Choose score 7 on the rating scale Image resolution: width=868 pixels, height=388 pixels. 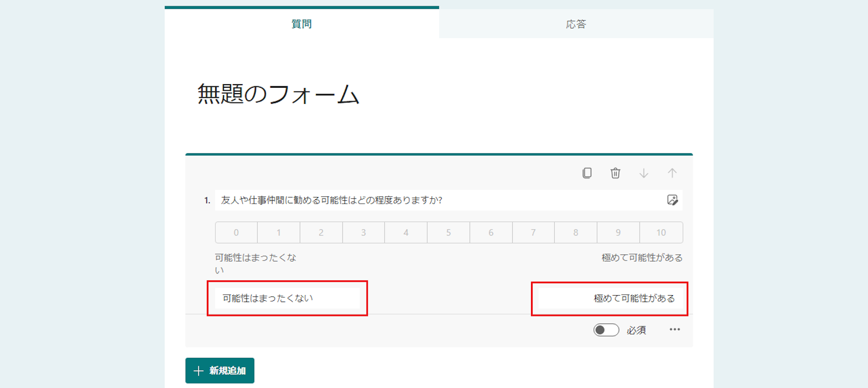pyautogui.click(x=533, y=233)
